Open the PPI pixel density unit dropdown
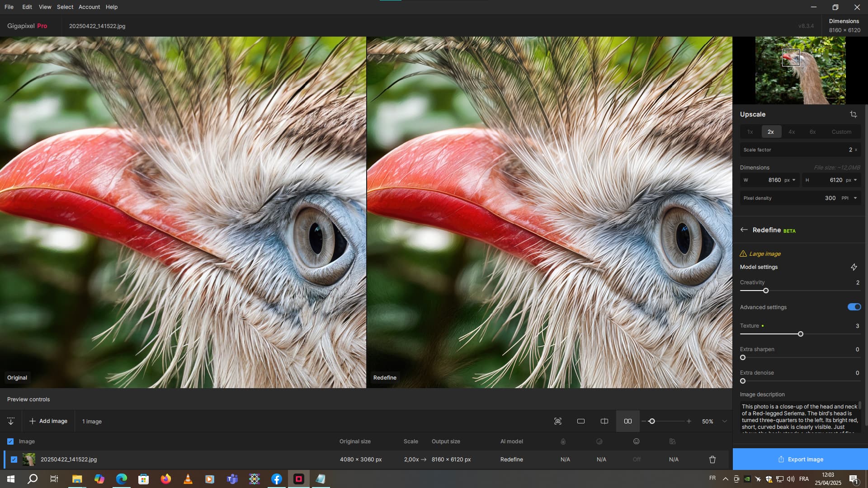868x488 pixels. click(x=855, y=198)
